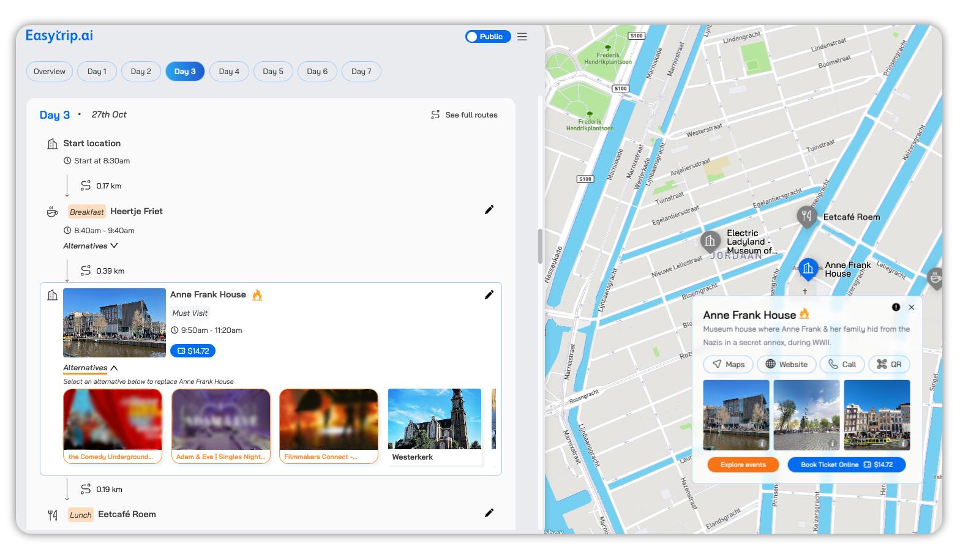Switch to the Day 4 tab
Viewport: 960px width, 560px height.
pyautogui.click(x=229, y=72)
